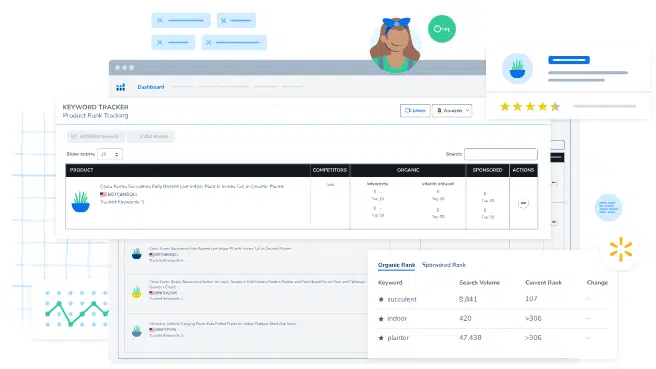Click the Search input field
The image size is (656, 369).
[x=501, y=154]
